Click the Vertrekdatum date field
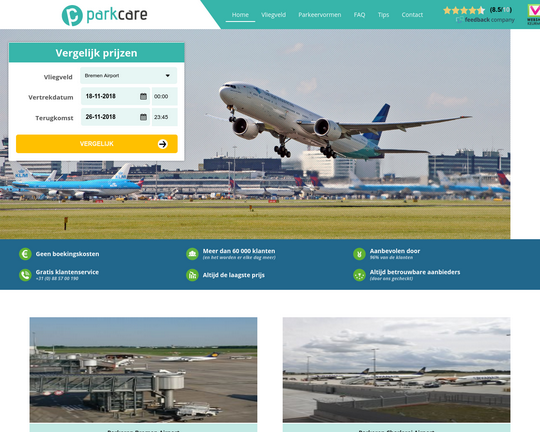 (x=115, y=96)
